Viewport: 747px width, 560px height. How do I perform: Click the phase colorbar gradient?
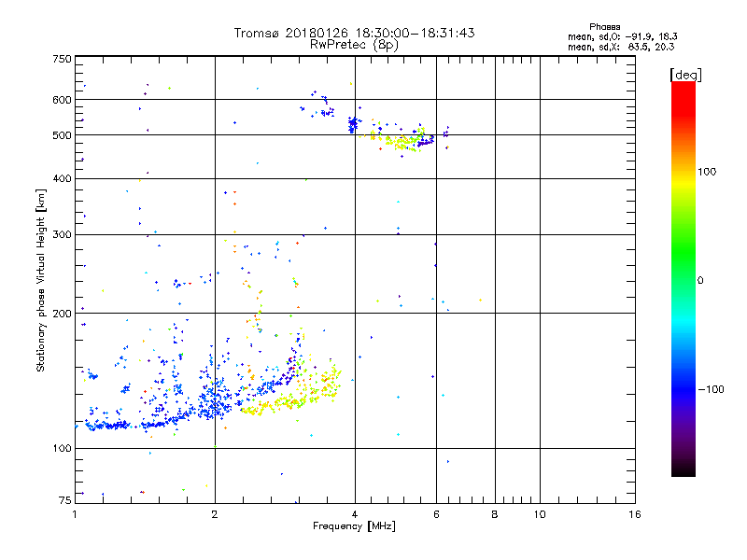tap(684, 278)
